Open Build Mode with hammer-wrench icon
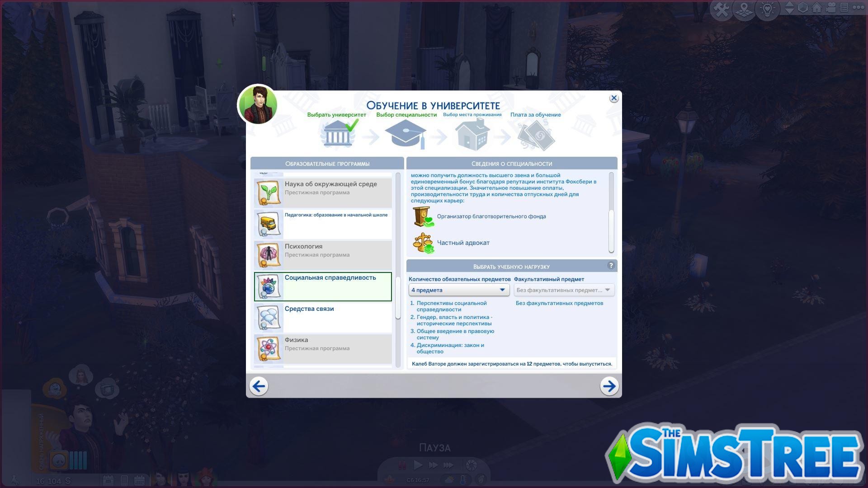This screenshot has height=488, width=868. tap(722, 9)
